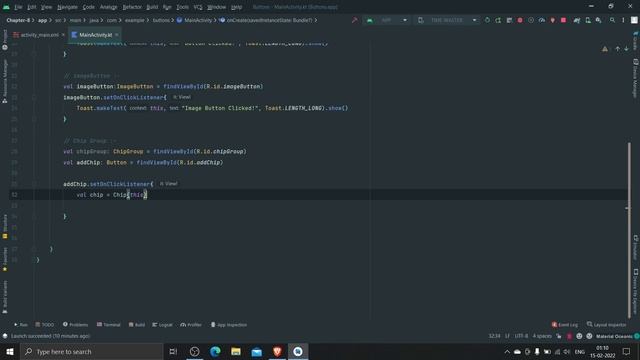Close the activity_main.xml tab

pos(63,35)
